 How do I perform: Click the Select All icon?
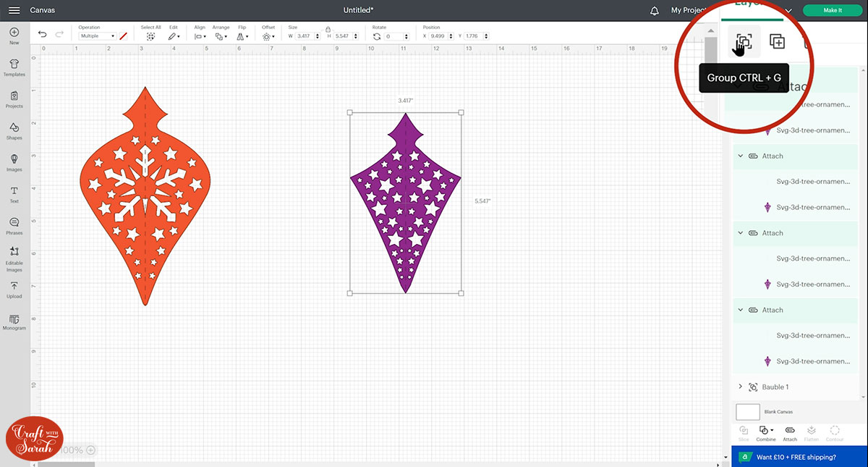tap(150, 36)
